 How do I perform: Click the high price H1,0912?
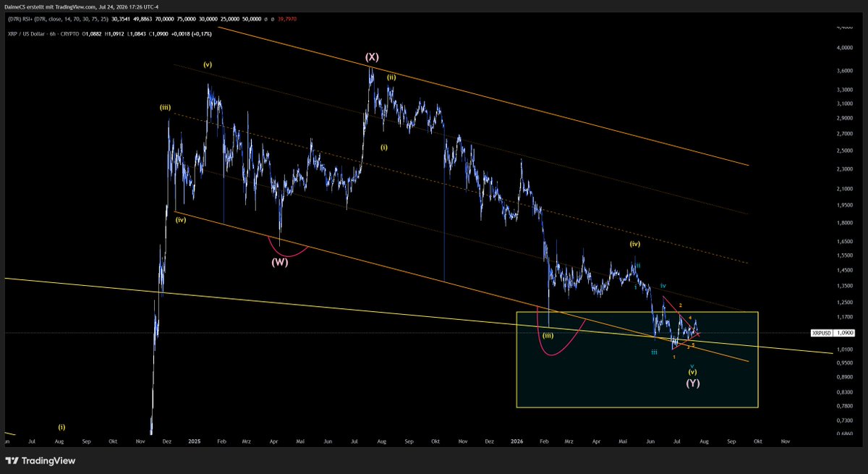point(114,34)
